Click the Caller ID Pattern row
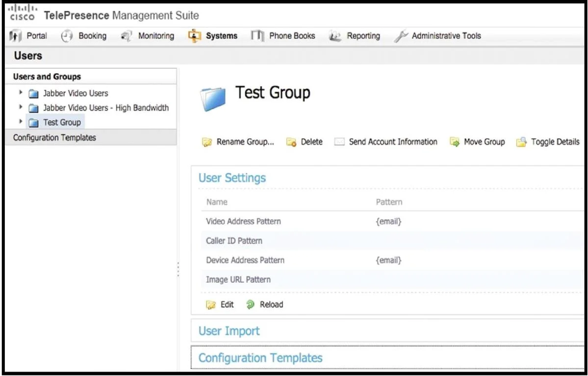 (x=392, y=241)
